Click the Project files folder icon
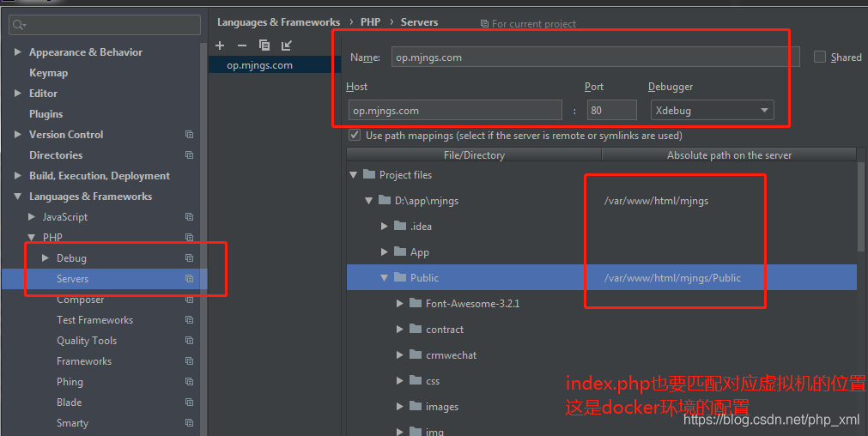 (x=369, y=174)
